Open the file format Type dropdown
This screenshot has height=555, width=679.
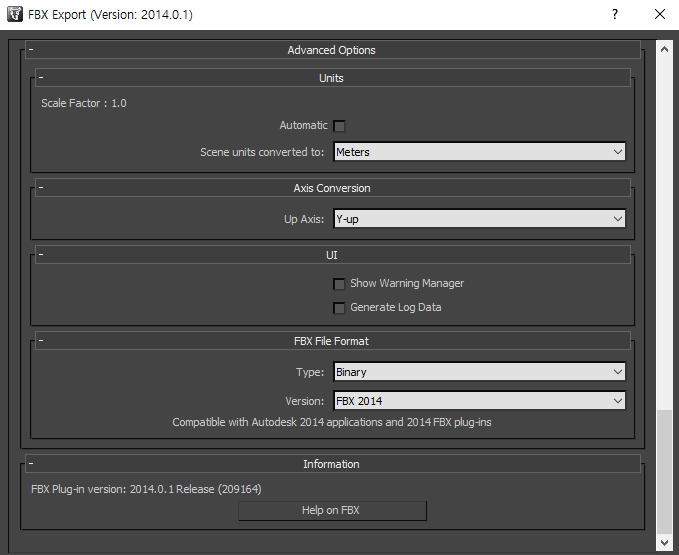pyautogui.click(x=479, y=372)
